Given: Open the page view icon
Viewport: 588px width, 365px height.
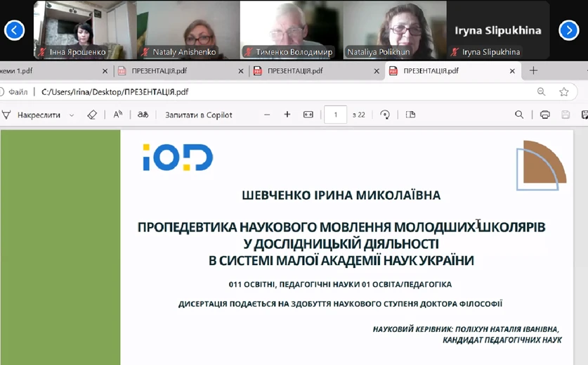Looking at the screenshot, I should (x=411, y=115).
